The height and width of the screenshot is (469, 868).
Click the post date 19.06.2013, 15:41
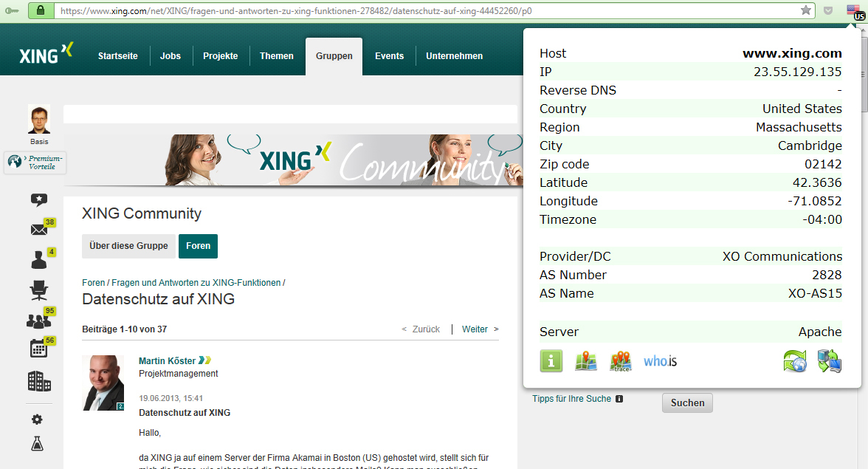(x=171, y=398)
